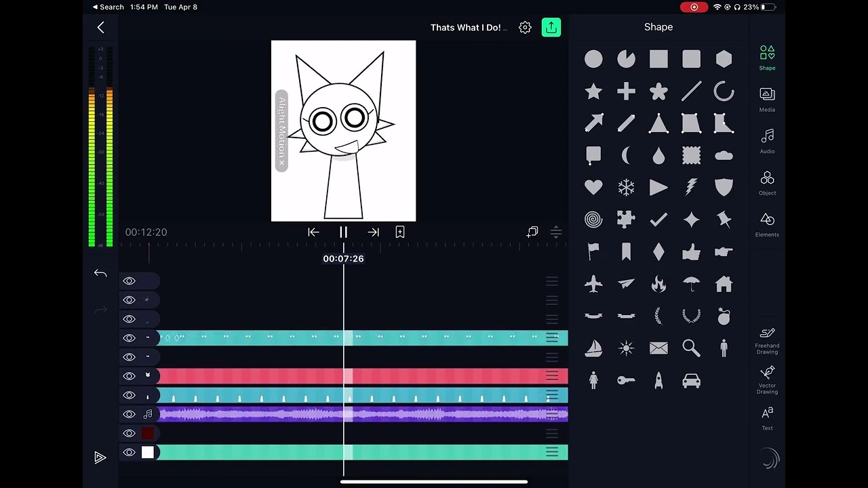Select the heart shape
Screen dimensions: 868x488
coord(593,187)
